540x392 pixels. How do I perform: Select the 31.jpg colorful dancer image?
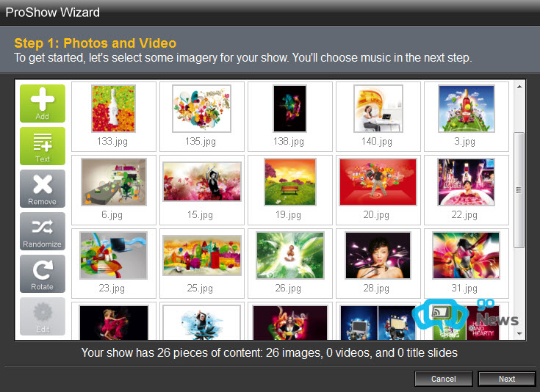click(x=467, y=255)
